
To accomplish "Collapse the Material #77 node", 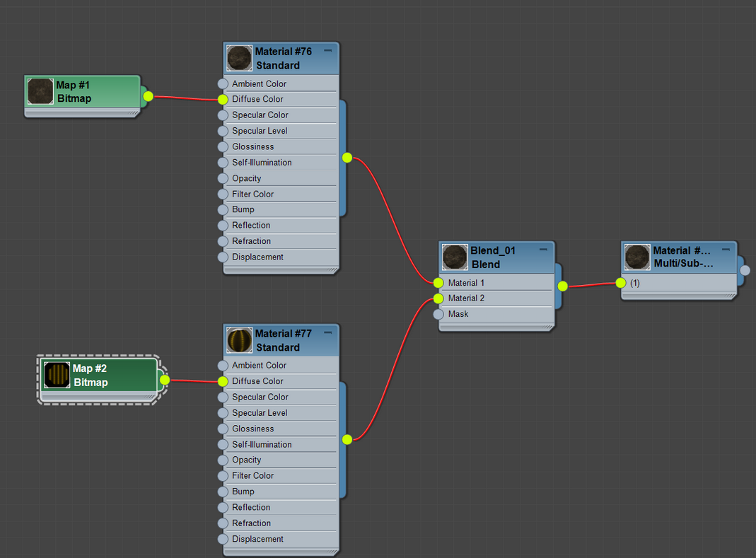I will tap(327, 332).
